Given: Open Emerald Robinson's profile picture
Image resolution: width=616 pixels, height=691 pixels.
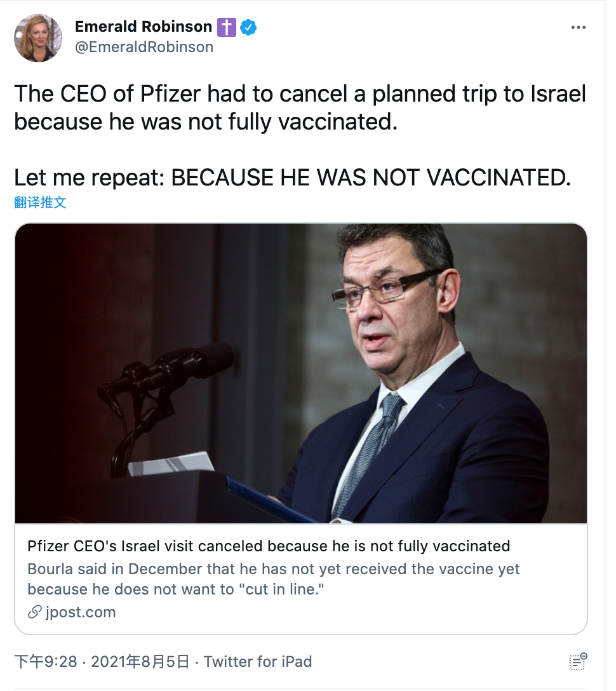Looking at the screenshot, I should tap(38, 37).
